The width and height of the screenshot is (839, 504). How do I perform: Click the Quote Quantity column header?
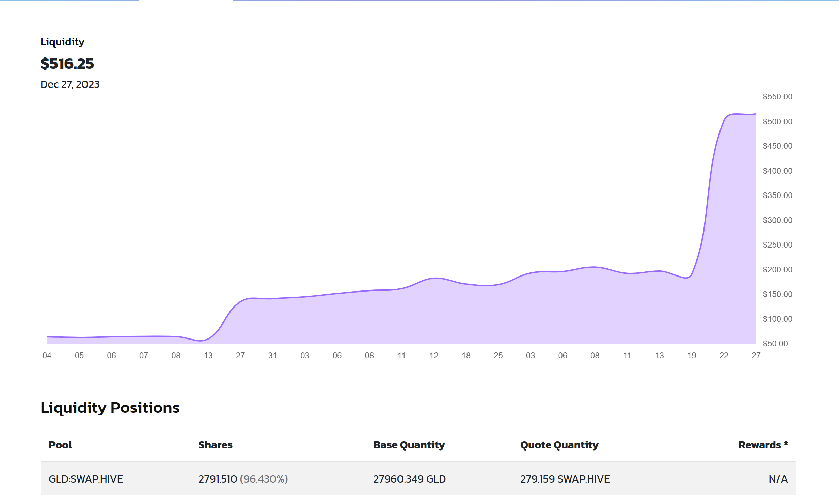point(559,445)
